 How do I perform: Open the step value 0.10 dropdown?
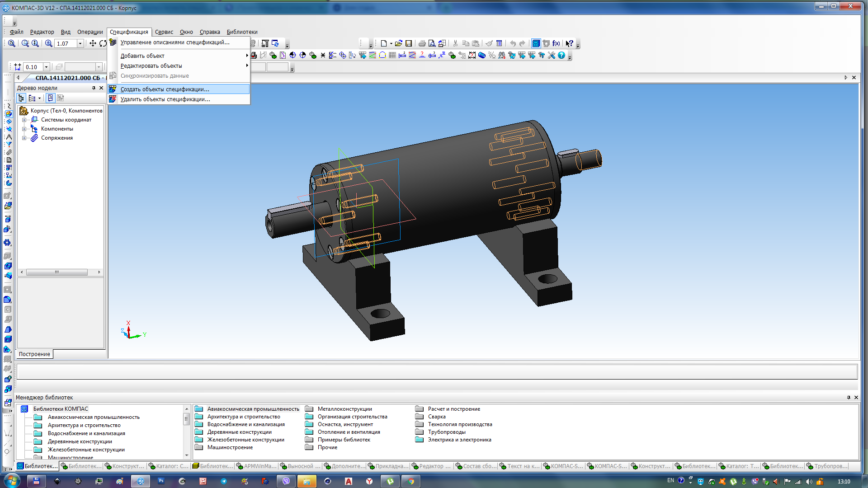pyautogui.click(x=46, y=67)
